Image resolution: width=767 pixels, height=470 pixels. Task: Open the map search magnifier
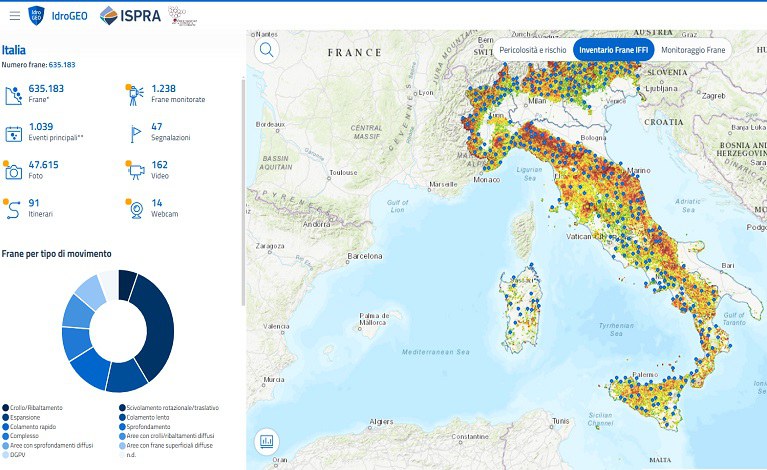(x=267, y=50)
